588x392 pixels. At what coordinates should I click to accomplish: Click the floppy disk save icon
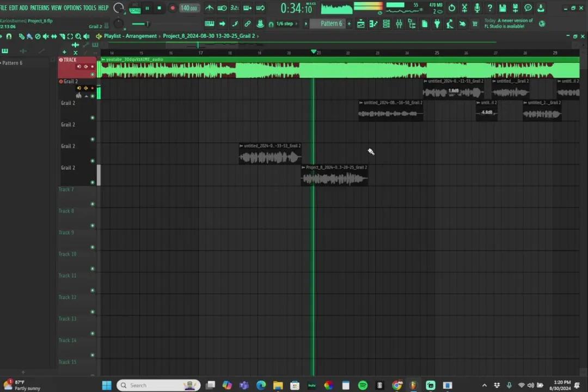pos(502,8)
